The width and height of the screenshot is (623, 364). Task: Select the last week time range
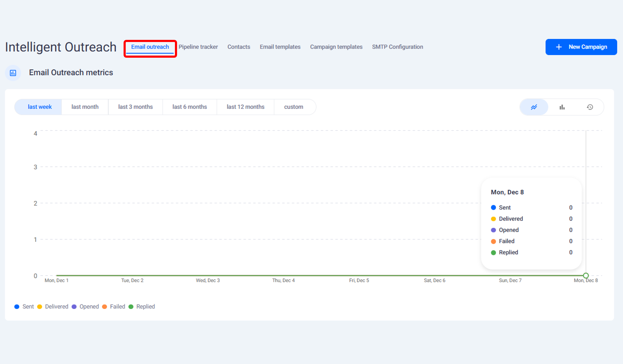coord(40,107)
